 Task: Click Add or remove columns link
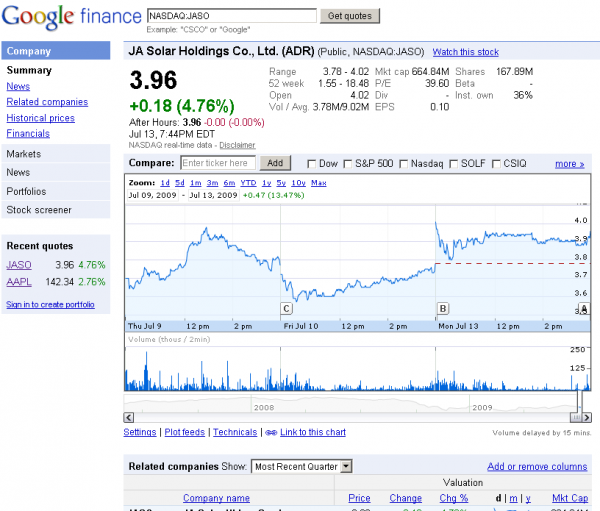537,467
